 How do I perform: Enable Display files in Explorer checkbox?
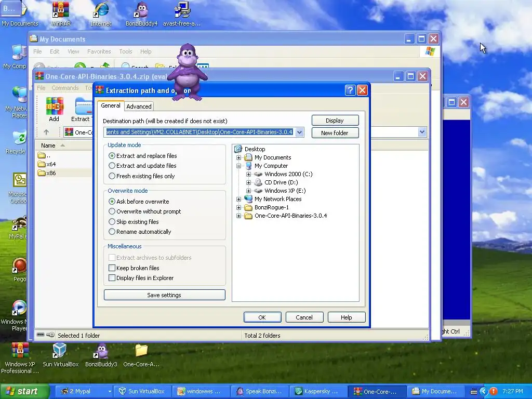112,277
